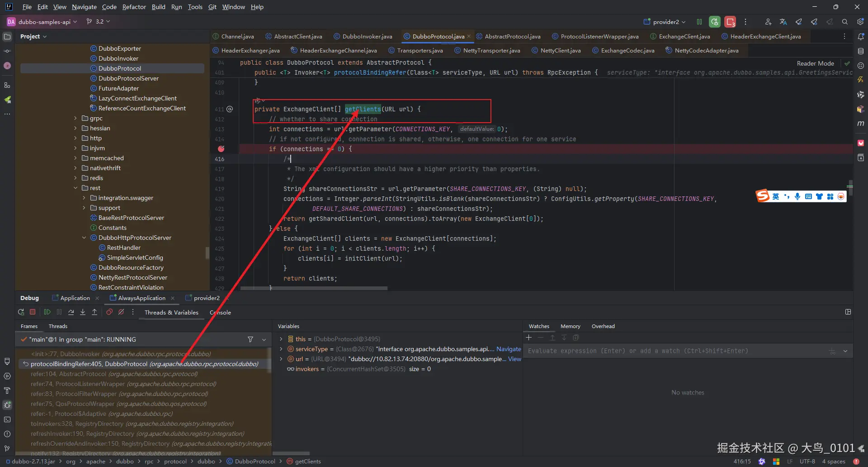The width and height of the screenshot is (868, 467).
Task: Expand the hessian folder
Action: (75, 128)
